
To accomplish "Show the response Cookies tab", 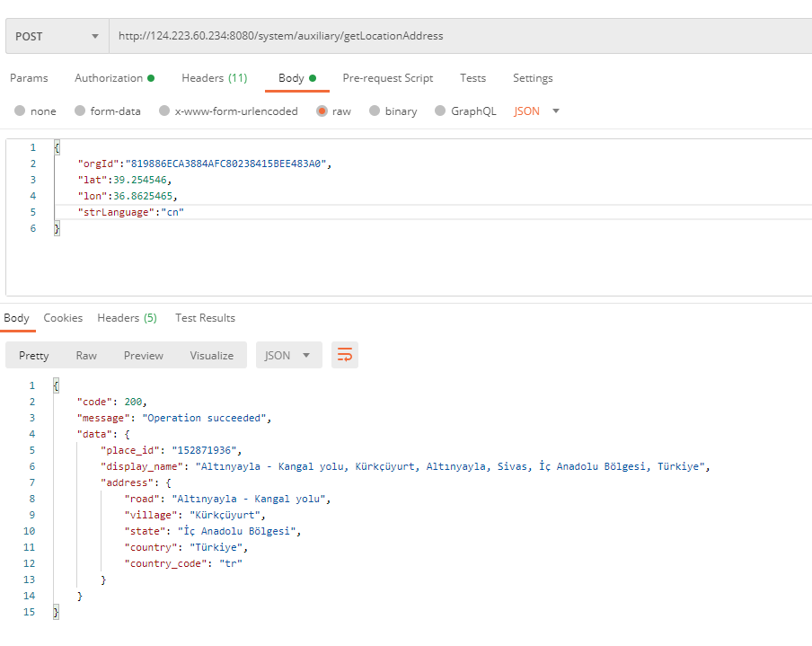I will pos(63,318).
